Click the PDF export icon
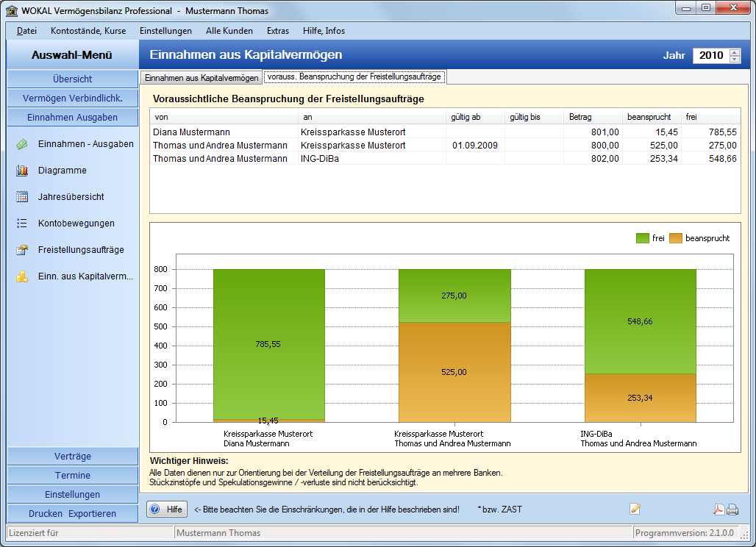Image resolution: width=756 pixels, height=547 pixels. pyautogui.click(x=719, y=510)
